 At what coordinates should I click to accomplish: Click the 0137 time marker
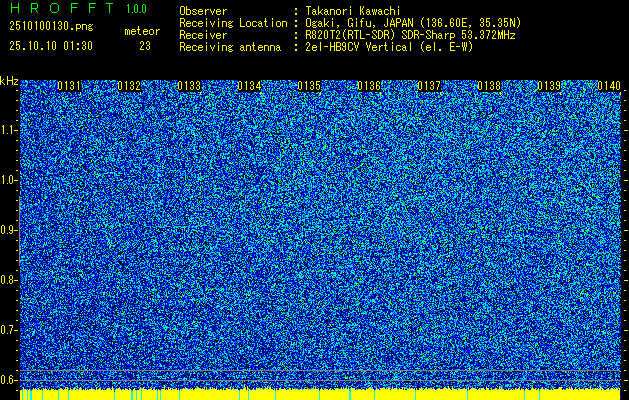429,86
